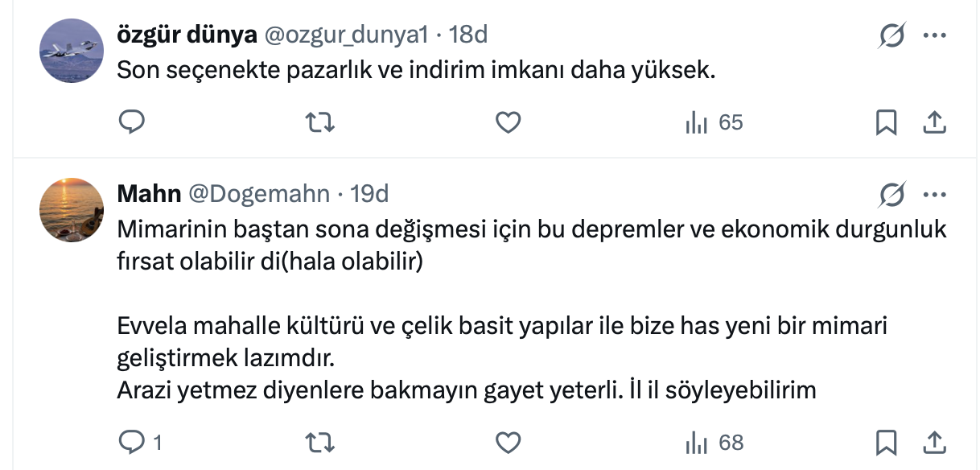Open Mahn's sunset profile picture
This screenshot has width=980, height=470.
72,209
